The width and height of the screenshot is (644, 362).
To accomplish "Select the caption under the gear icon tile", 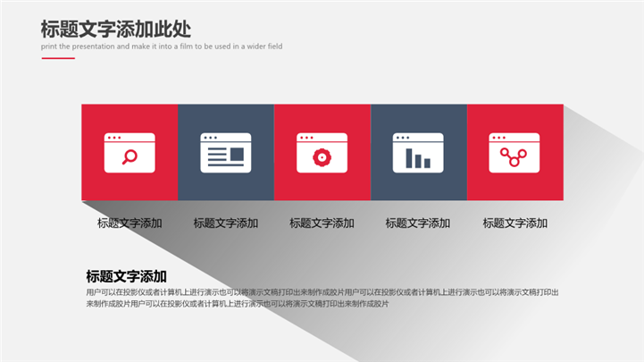I will click(322, 223).
